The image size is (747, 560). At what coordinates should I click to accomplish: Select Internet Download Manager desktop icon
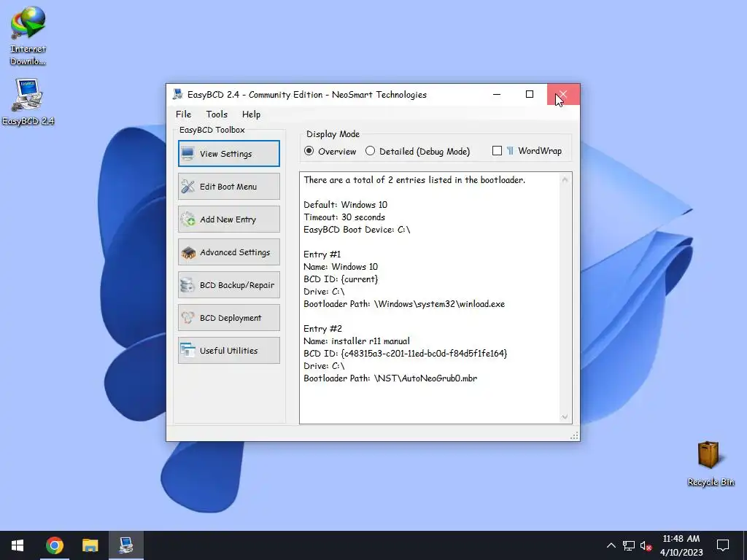coord(28,36)
